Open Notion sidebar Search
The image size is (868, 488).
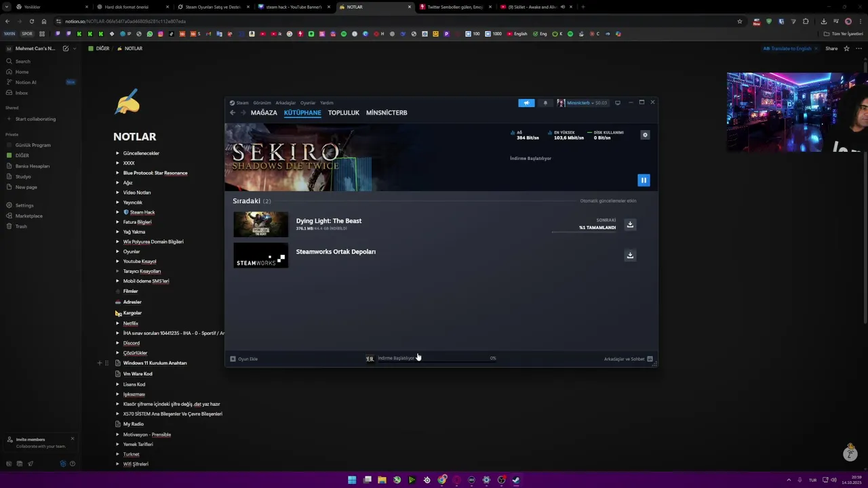(41, 61)
